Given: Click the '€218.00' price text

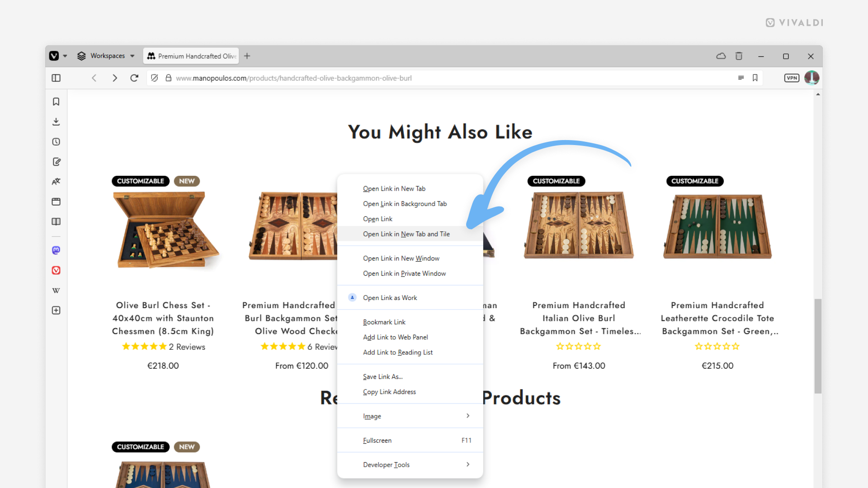Looking at the screenshot, I should click(163, 366).
